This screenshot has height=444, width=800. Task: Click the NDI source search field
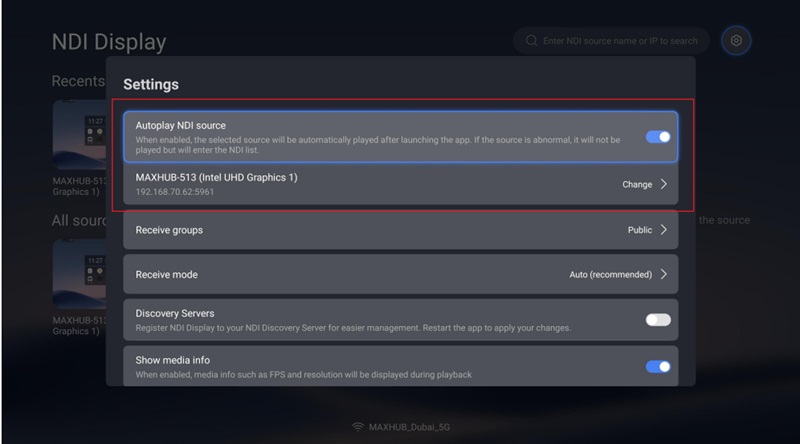[620, 41]
